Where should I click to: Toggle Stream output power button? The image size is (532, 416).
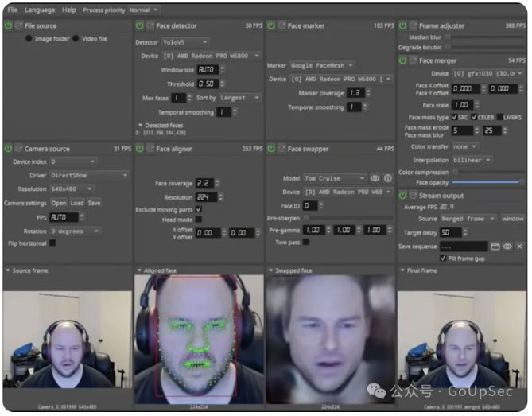[x=402, y=196]
